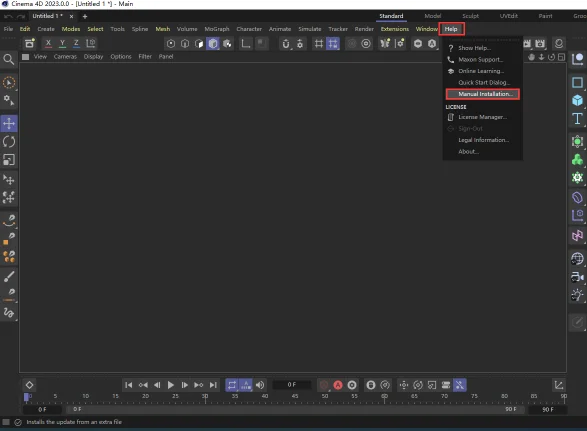The image size is (587, 431).
Task: Toggle timeline loop playback mode
Action: 232,385
